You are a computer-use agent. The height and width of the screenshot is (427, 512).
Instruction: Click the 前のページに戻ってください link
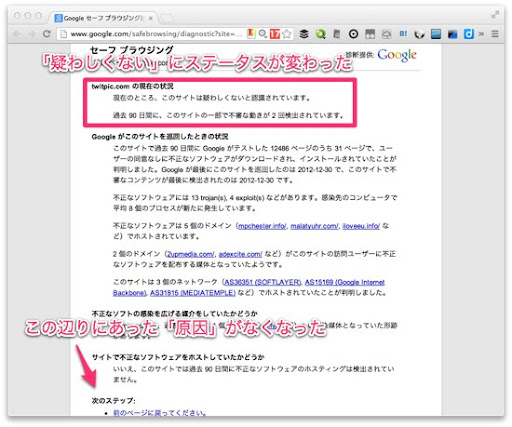click(x=159, y=413)
